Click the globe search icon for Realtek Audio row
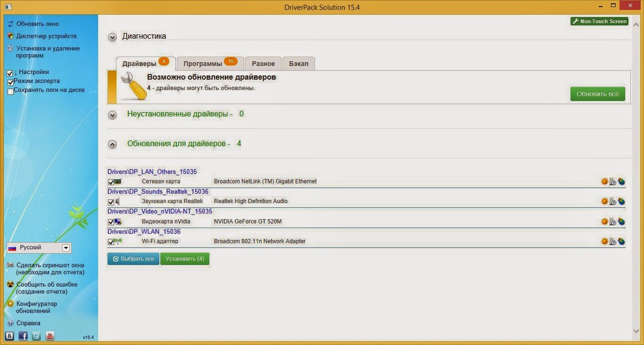This screenshot has height=345, width=644. (621, 201)
